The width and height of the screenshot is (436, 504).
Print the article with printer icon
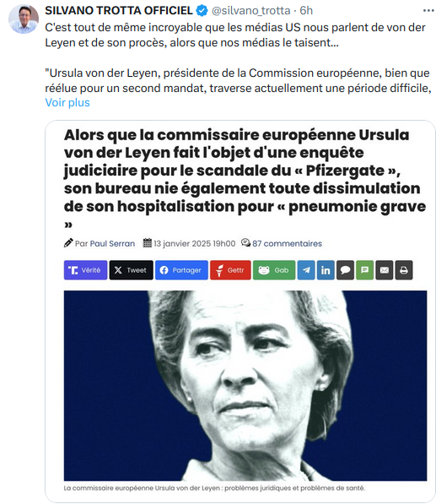click(x=404, y=270)
